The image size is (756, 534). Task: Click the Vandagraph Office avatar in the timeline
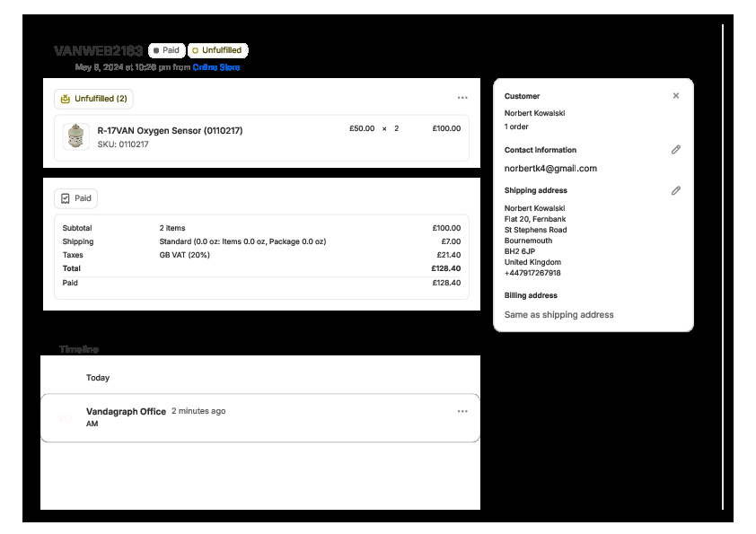click(x=64, y=417)
